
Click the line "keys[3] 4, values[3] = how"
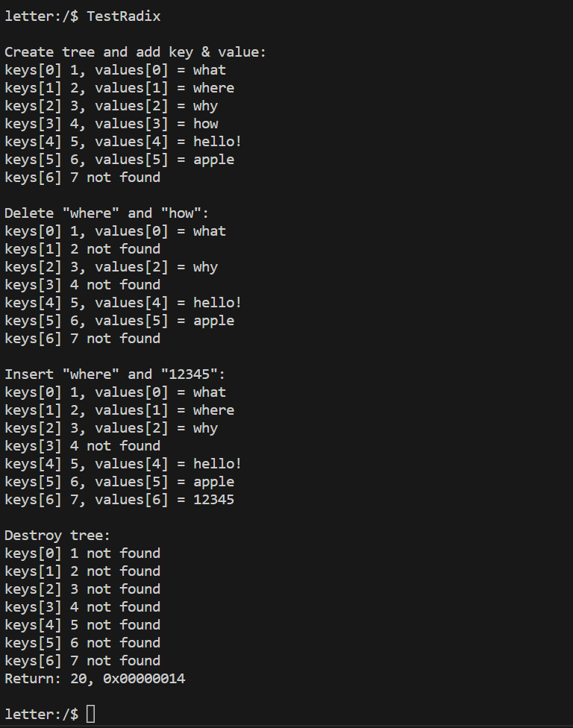[111, 124]
